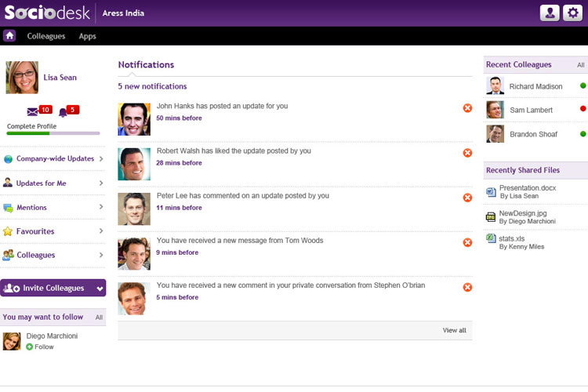The image size is (588, 392).
Task: Click Brandon Shoaf's green status dot
Action: pyautogui.click(x=583, y=133)
